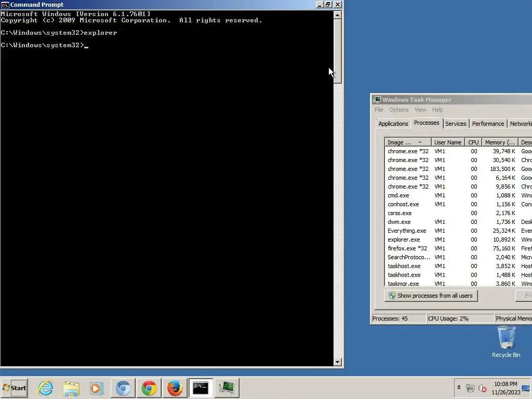Image resolution: width=532 pixels, height=399 pixels.
Task: Click Show processes from all users
Action: click(x=431, y=296)
